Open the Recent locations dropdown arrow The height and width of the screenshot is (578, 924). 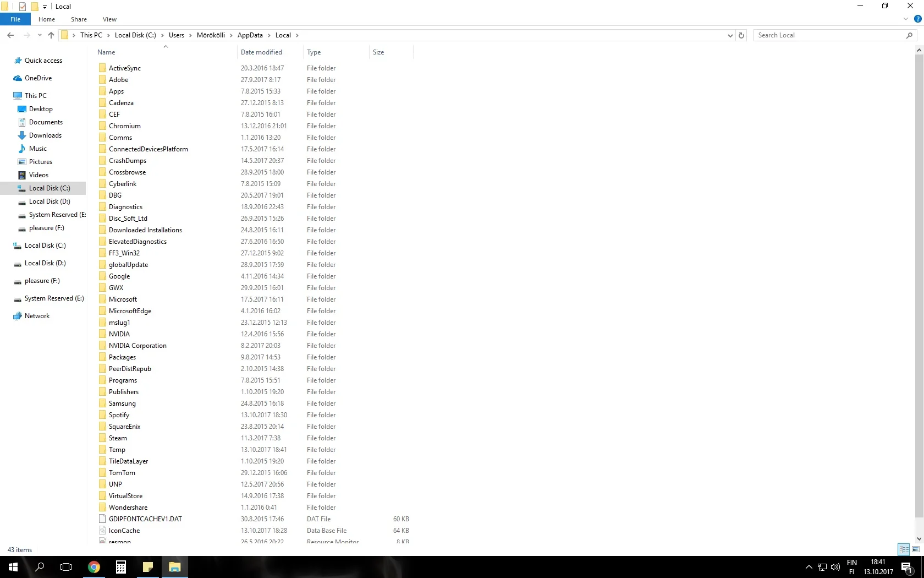pos(40,35)
